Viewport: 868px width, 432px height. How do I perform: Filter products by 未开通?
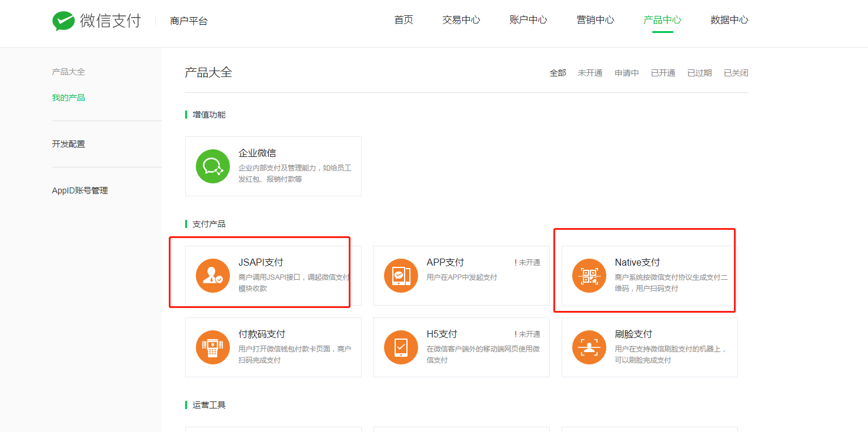(590, 73)
